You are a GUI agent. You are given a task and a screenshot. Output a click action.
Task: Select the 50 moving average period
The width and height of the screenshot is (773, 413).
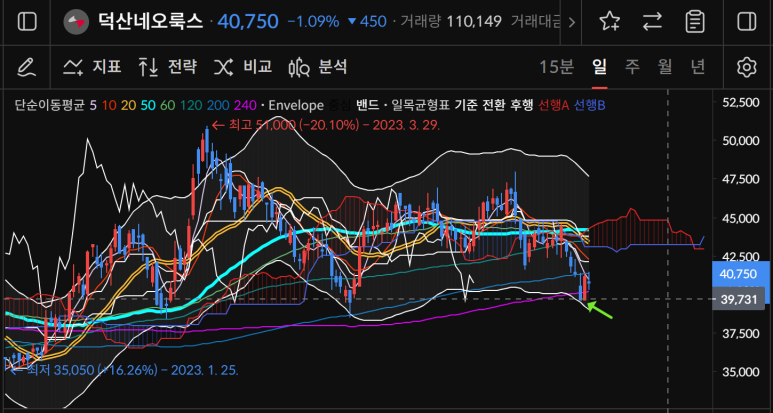pyautogui.click(x=147, y=105)
